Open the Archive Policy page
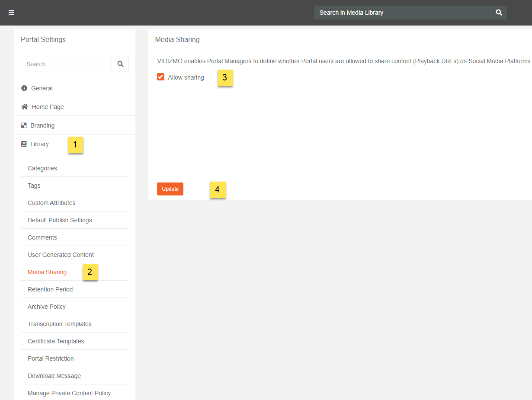Screen dimensions: 532x400 pyautogui.click(x=47, y=307)
